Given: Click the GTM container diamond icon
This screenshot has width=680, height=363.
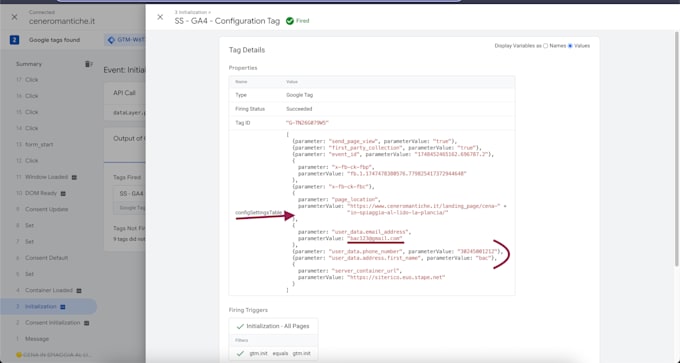Looking at the screenshot, I should coord(111,40).
